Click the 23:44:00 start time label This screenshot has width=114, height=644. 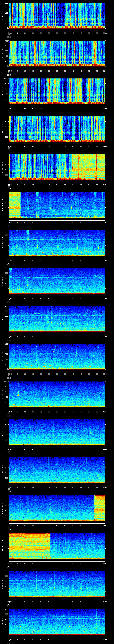(x=9, y=601)
